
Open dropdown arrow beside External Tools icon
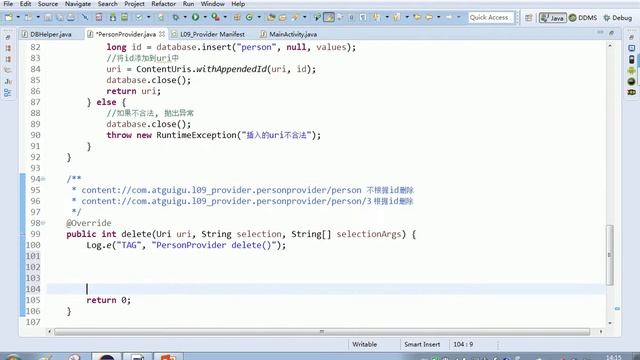(225, 18)
